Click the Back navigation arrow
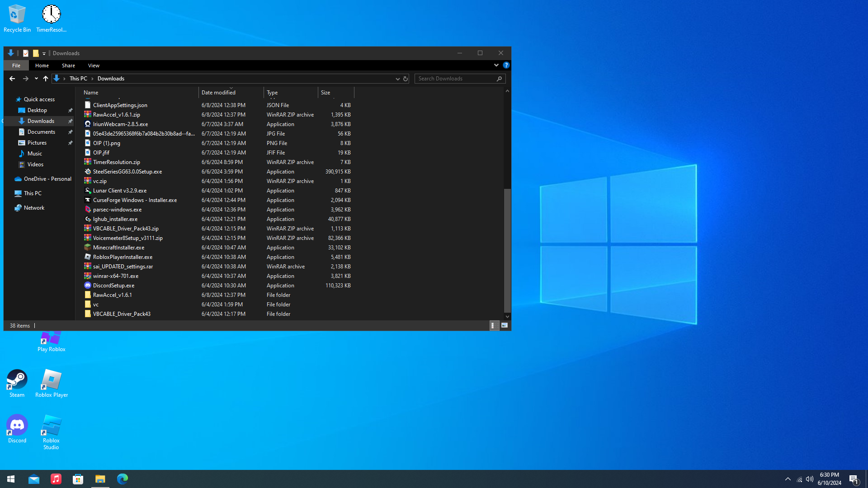This screenshot has height=488, width=868. click(12, 79)
